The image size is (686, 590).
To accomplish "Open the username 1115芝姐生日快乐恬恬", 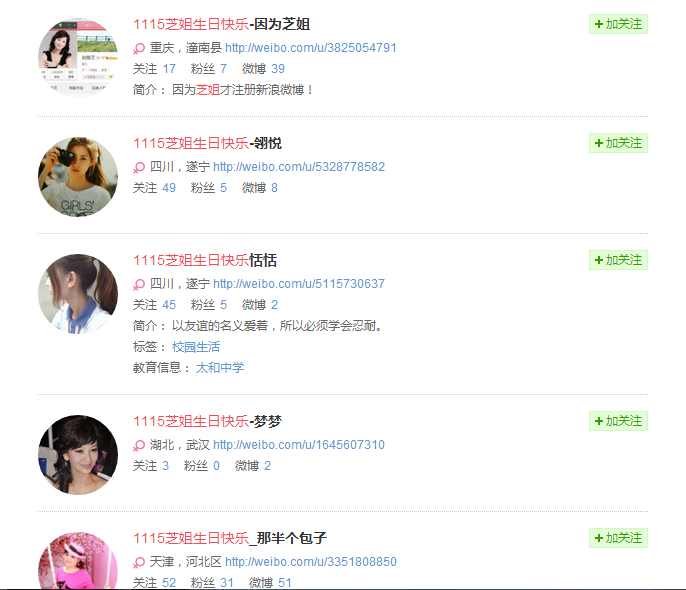I will [x=205, y=260].
